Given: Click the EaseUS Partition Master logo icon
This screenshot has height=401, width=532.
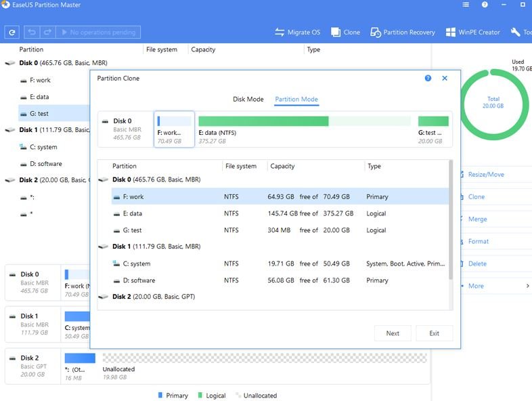Looking at the screenshot, I should 5,5.
